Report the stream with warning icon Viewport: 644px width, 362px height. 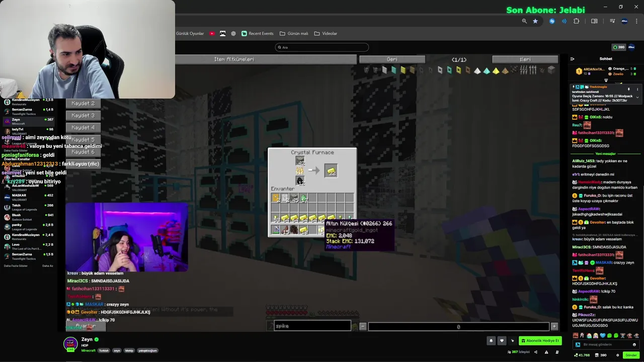click(x=546, y=352)
